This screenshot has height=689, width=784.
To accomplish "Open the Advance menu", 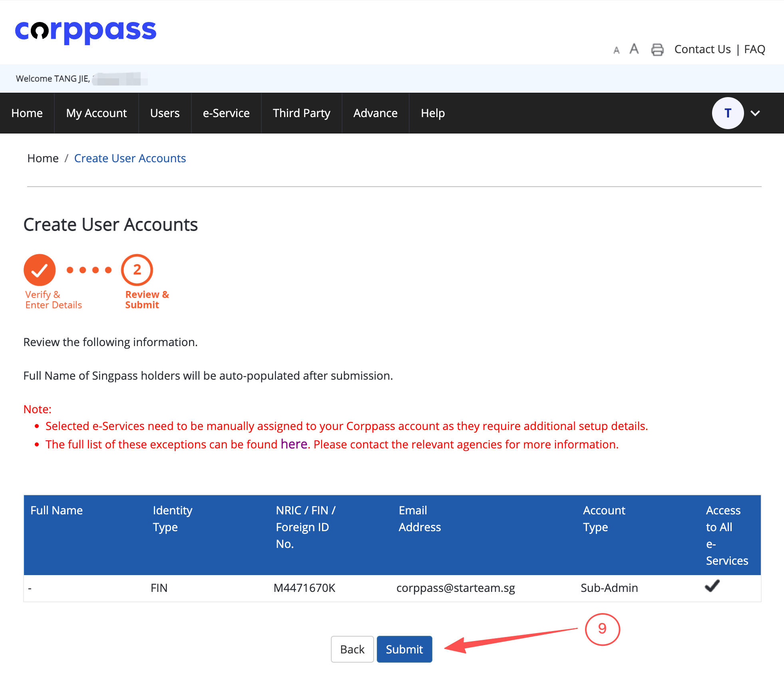I will [375, 113].
